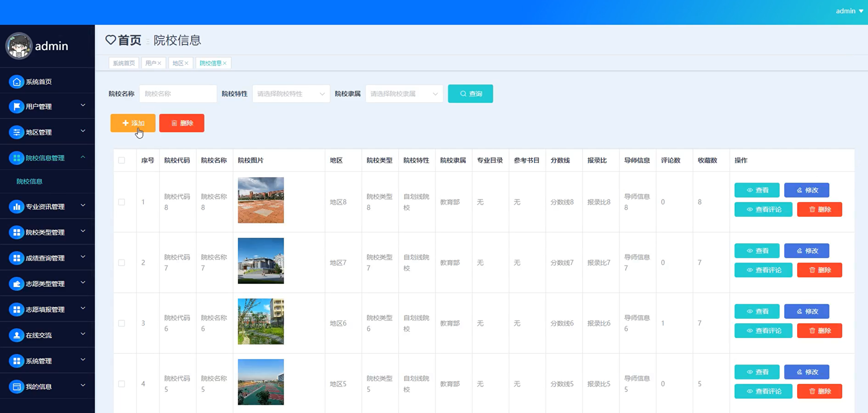Expand the 用户管理 menu chevron

point(83,105)
